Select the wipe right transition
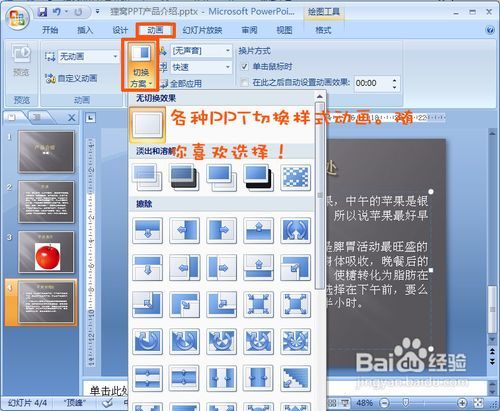500x411 pixels. click(x=221, y=230)
